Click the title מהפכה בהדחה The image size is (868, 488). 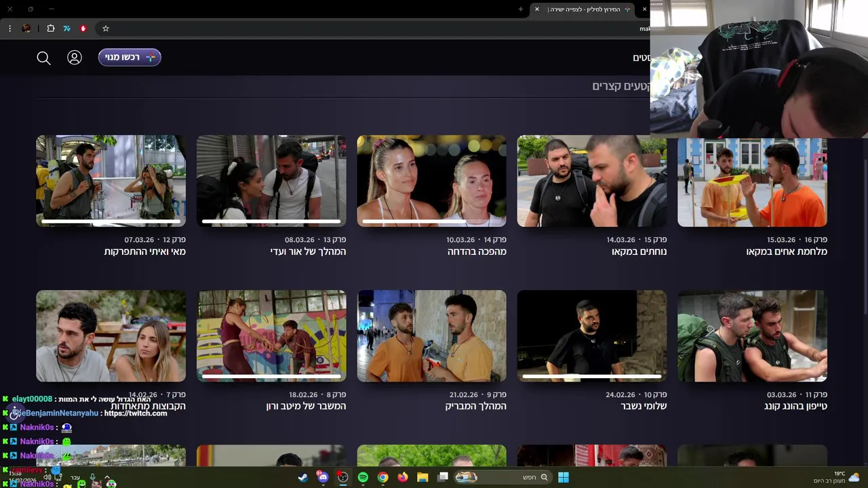(477, 251)
